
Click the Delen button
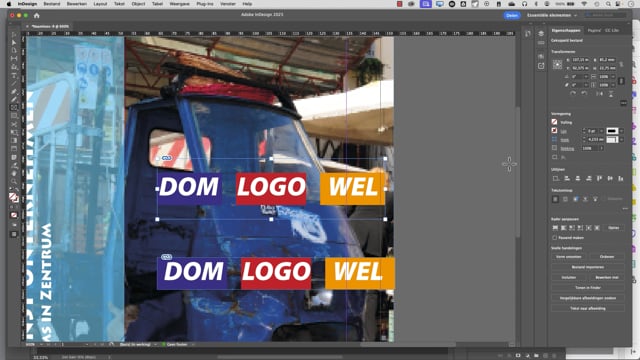(x=511, y=16)
